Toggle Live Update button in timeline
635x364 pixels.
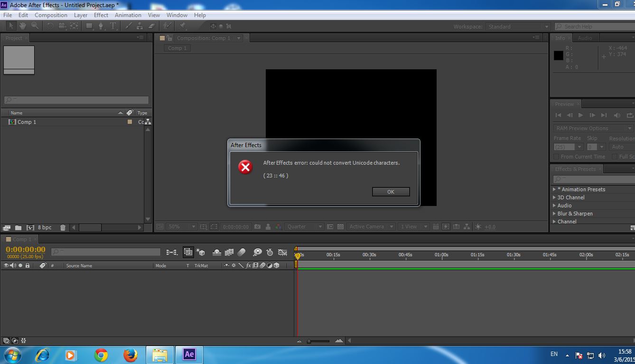(x=188, y=252)
